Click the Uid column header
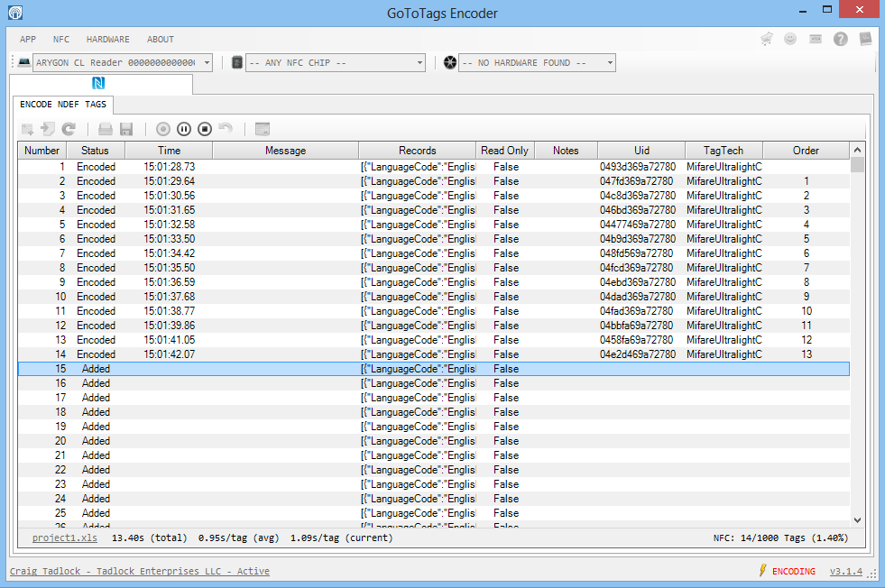Image resolution: width=885 pixels, height=588 pixels. [x=641, y=151]
